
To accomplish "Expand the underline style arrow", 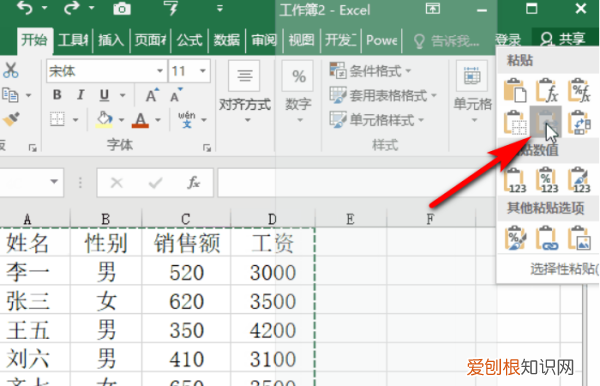I will click(x=122, y=95).
